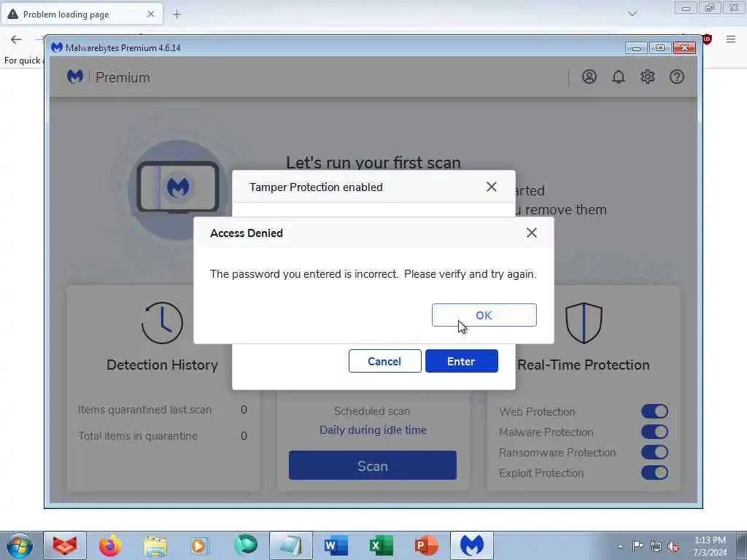Screen dimensions: 747x560
Task: Open the Detection History clock icon
Action: click(x=162, y=323)
